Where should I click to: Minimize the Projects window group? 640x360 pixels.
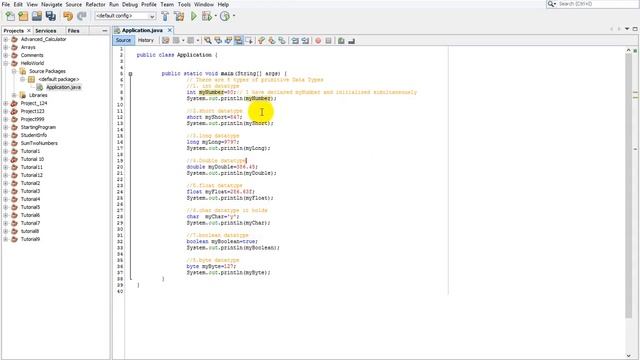[104, 31]
